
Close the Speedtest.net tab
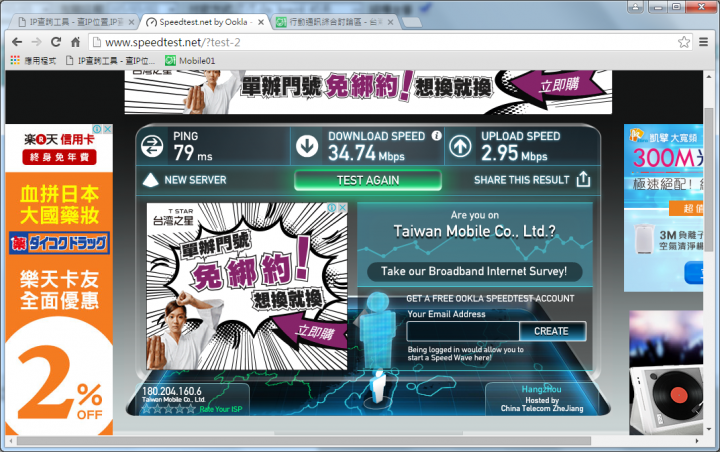(x=261, y=22)
